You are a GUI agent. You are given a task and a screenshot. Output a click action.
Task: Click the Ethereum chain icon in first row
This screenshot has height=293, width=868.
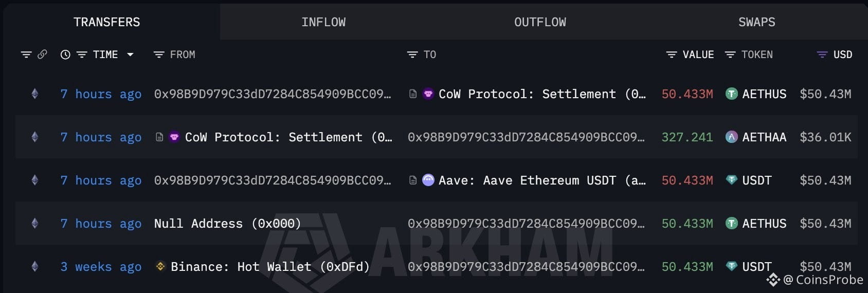pyautogui.click(x=35, y=94)
